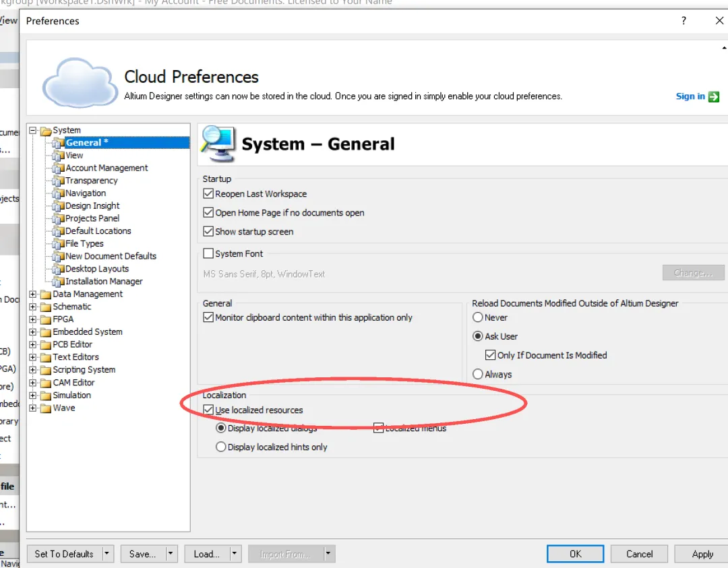Viewport: 728px width, 568px height.
Task: Click the System – General monitor icon
Action: pos(217,144)
